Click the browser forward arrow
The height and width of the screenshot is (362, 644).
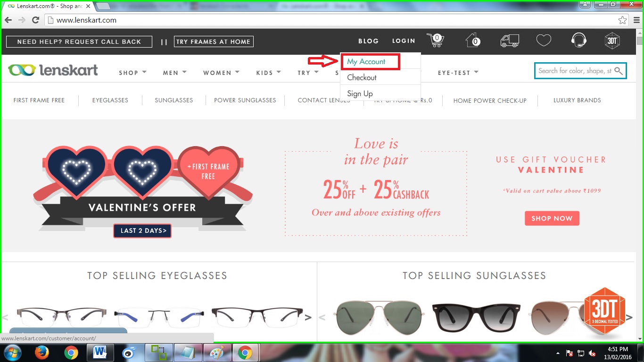pyautogui.click(x=22, y=20)
